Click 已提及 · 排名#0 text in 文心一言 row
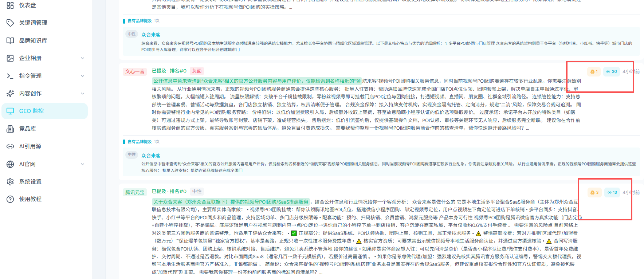 [169, 71]
